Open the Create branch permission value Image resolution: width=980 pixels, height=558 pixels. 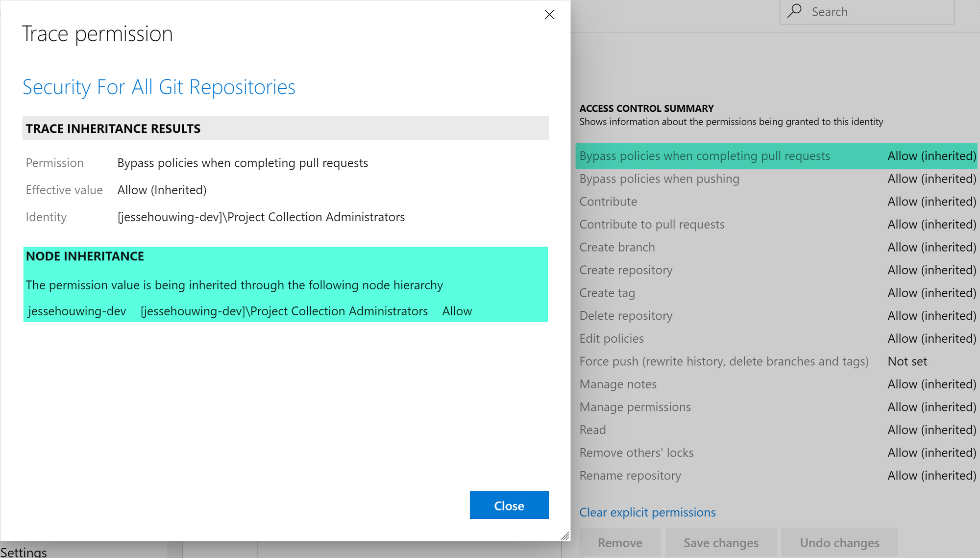click(x=931, y=247)
